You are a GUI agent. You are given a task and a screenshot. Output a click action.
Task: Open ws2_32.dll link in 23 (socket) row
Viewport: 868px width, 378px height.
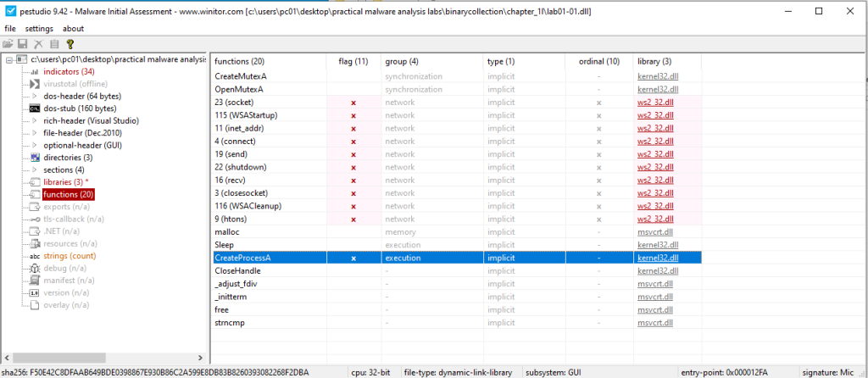(x=655, y=103)
